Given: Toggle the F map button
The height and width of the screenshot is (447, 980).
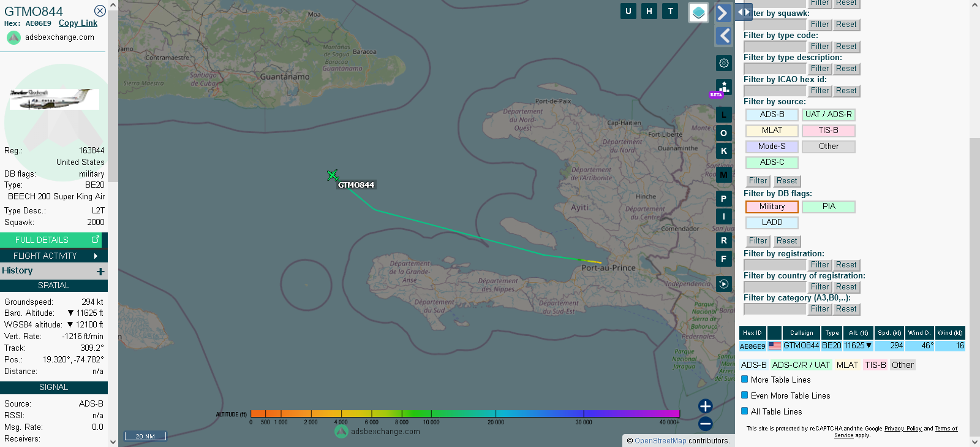Looking at the screenshot, I should click(x=724, y=259).
